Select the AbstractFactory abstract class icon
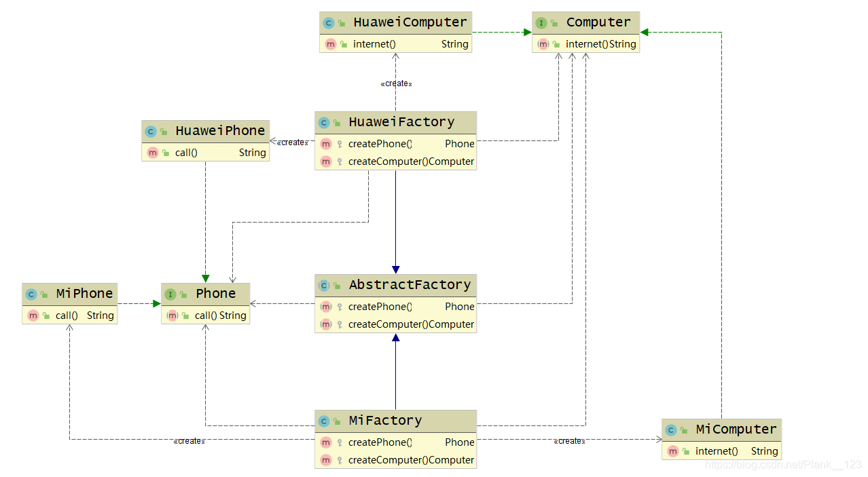Viewport: 868px width, 477px height. [x=324, y=286]
